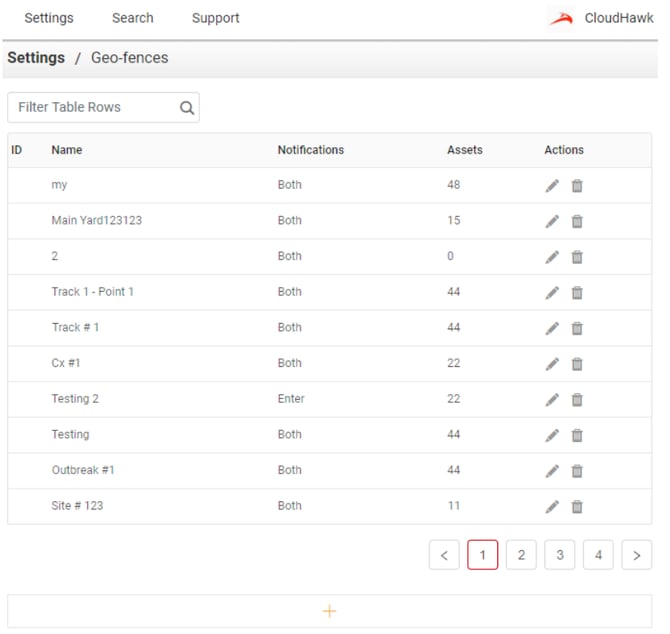Open editor for 'Site # 123' geo-fence
The height and width of the screenshot is (634, 670).
coord(552,507)
